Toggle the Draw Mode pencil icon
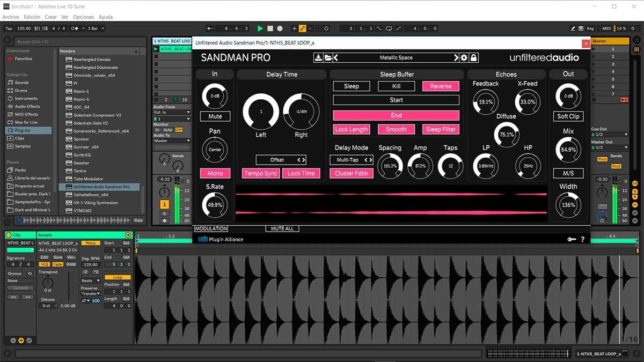This screenshot has width=644, height=362. pyautogui.click(x=574, y=28)
